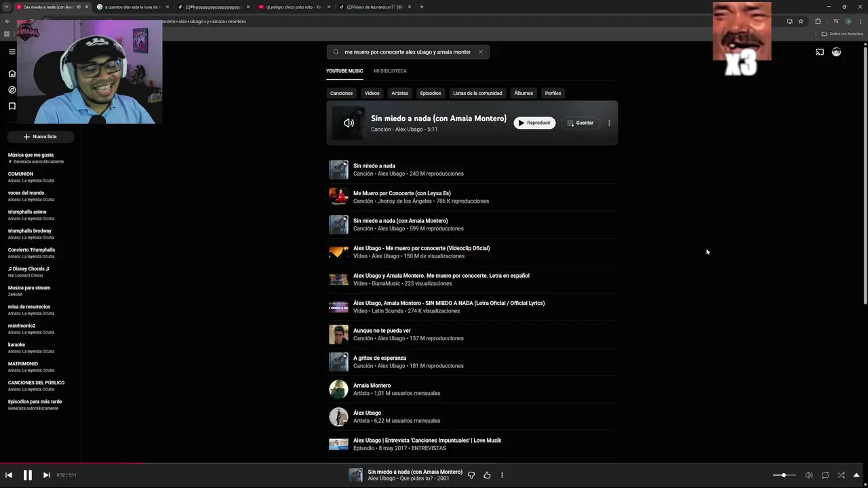868x488 pixels.
Task: Click the Reproducir button
Action: pos(534,123)
